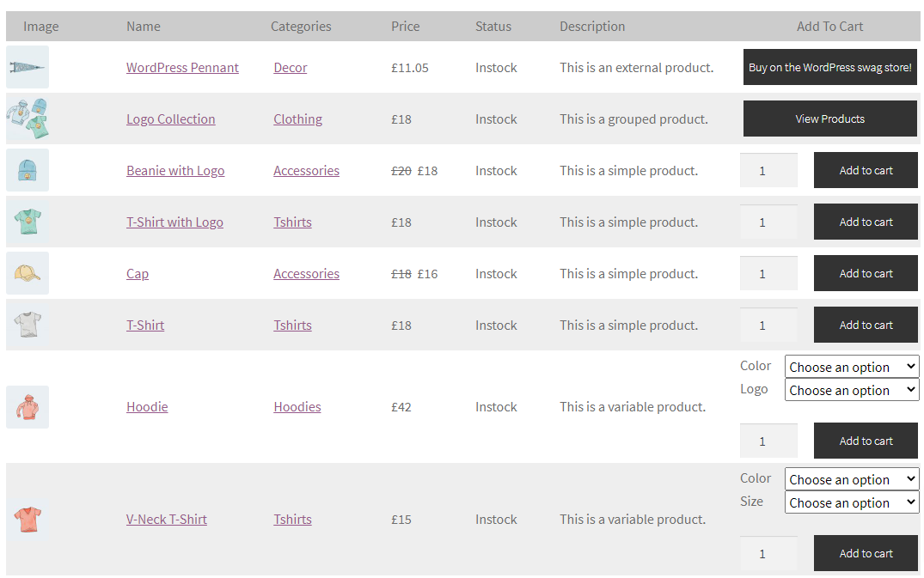The height and width of the screenshot is (578, 924).
Task: Open the WordPress Pennant product thumbnail
Action: point(28,67)
